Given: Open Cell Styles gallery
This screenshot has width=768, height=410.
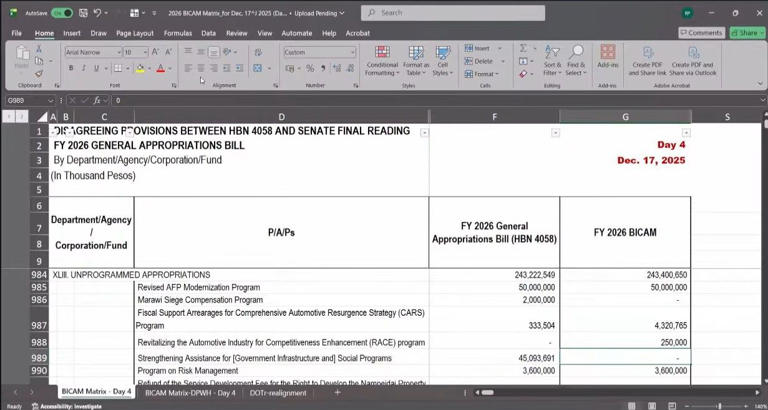Looking at the screenshot, I should (443, 61).
